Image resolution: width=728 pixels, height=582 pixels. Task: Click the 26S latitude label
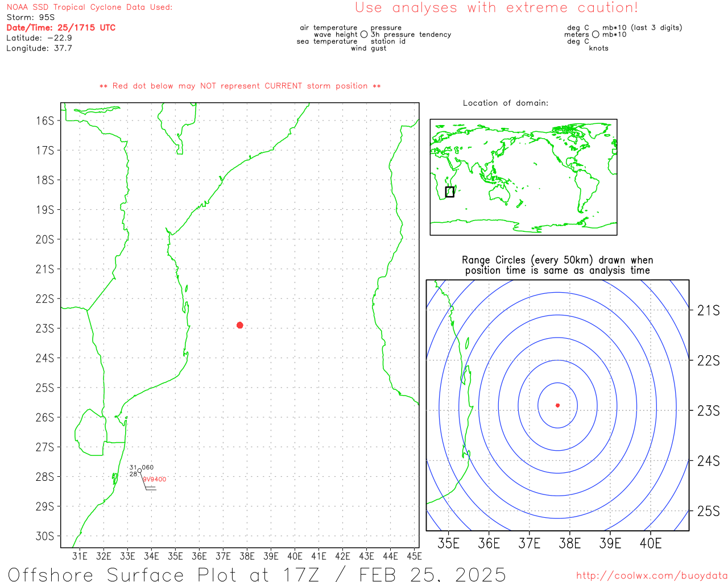(x=45, y=417)
